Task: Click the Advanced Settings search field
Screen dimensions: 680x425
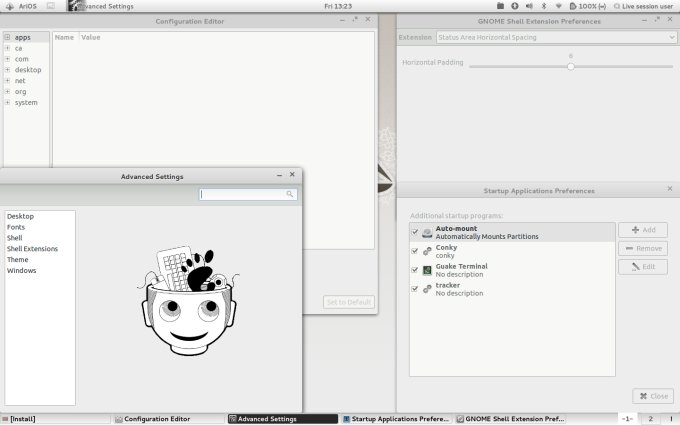Action: tap(248, 194)
